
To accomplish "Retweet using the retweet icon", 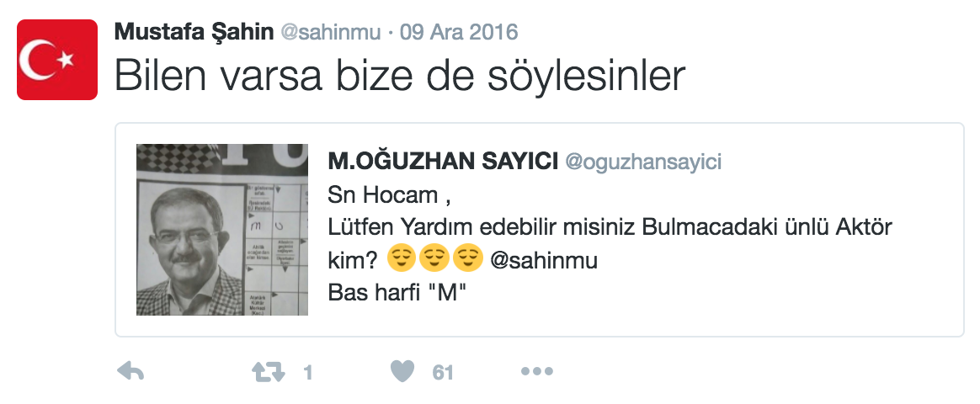I will [268, 373].
